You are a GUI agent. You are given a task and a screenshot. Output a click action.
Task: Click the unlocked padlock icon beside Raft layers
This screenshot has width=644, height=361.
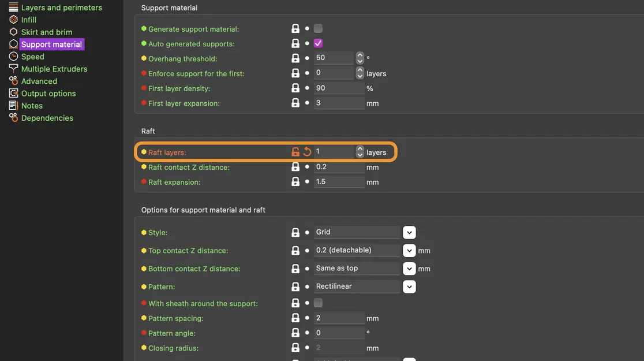pyautogui.click(x=295, y=152)
